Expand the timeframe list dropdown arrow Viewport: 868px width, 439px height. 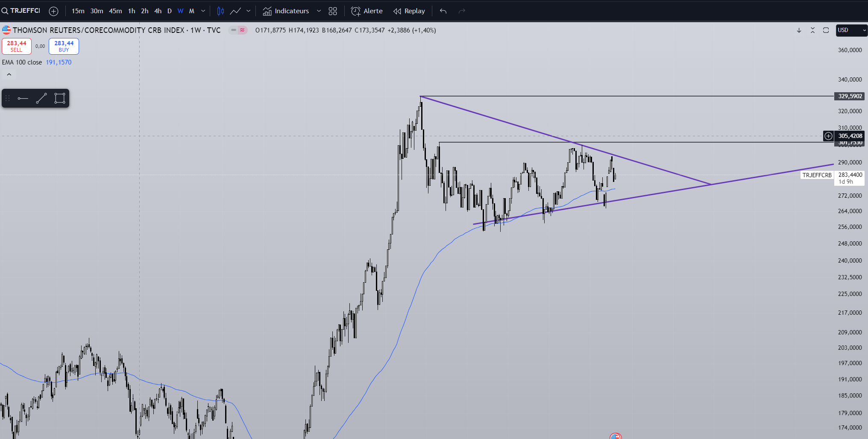pyautogui.click(x=203, y=11)
